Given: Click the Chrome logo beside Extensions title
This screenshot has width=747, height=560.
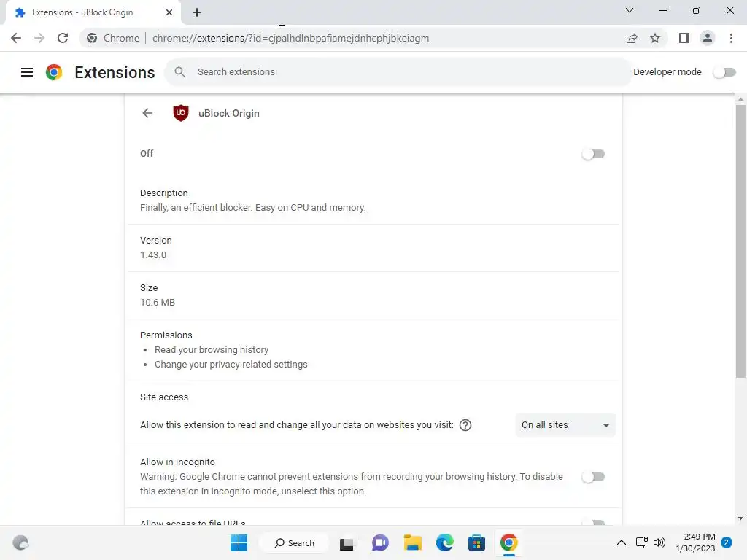Looking at the screenshot, I should point(54,72).
